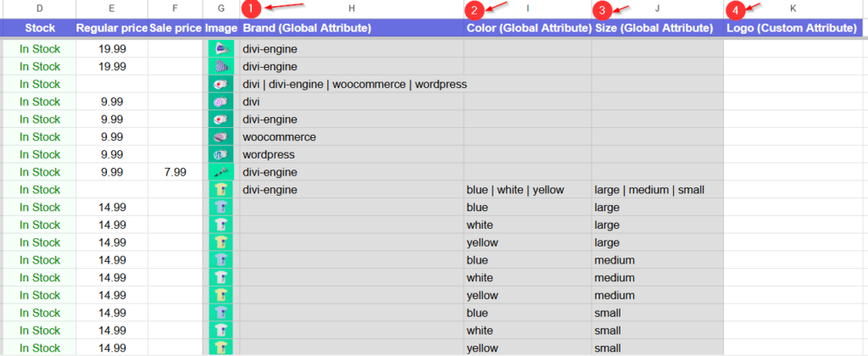
Task: Select regular price 9.99 beside sale 7.99
Action: [112, 172]
